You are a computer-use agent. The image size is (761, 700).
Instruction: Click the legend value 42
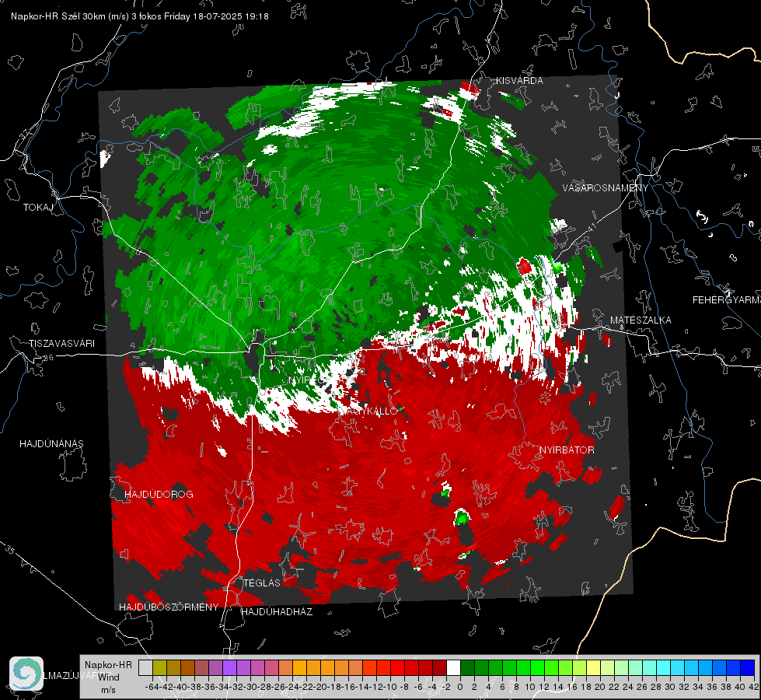[x=754, y=687]
